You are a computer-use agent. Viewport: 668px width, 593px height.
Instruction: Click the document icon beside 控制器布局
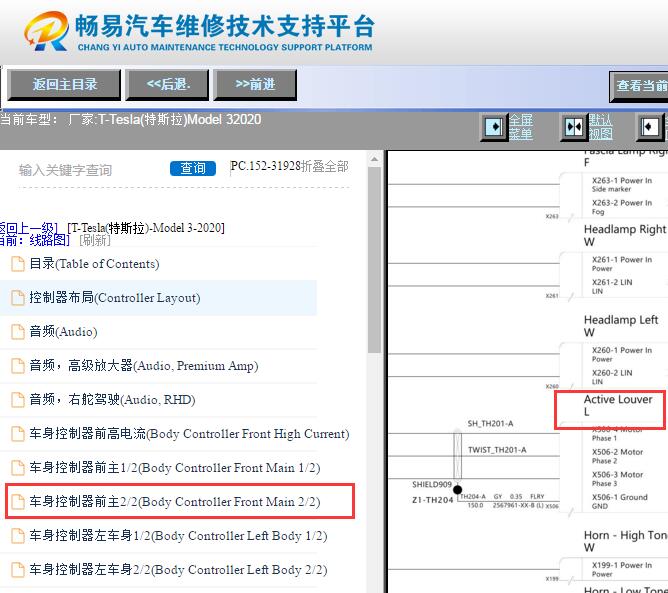tap(18, 298)
